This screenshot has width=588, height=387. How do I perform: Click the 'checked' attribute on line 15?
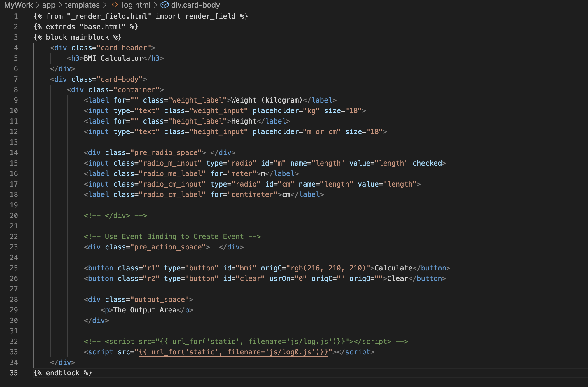[x=427, y=163]
